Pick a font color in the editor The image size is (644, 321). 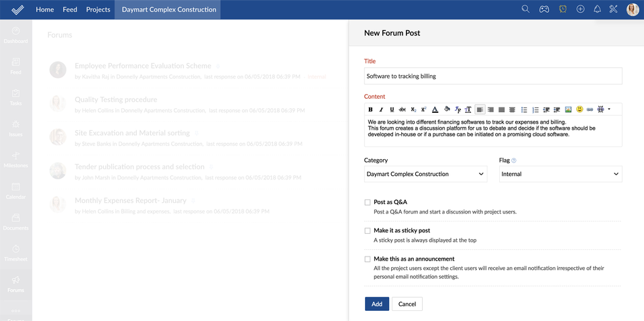tap(435, 109)
